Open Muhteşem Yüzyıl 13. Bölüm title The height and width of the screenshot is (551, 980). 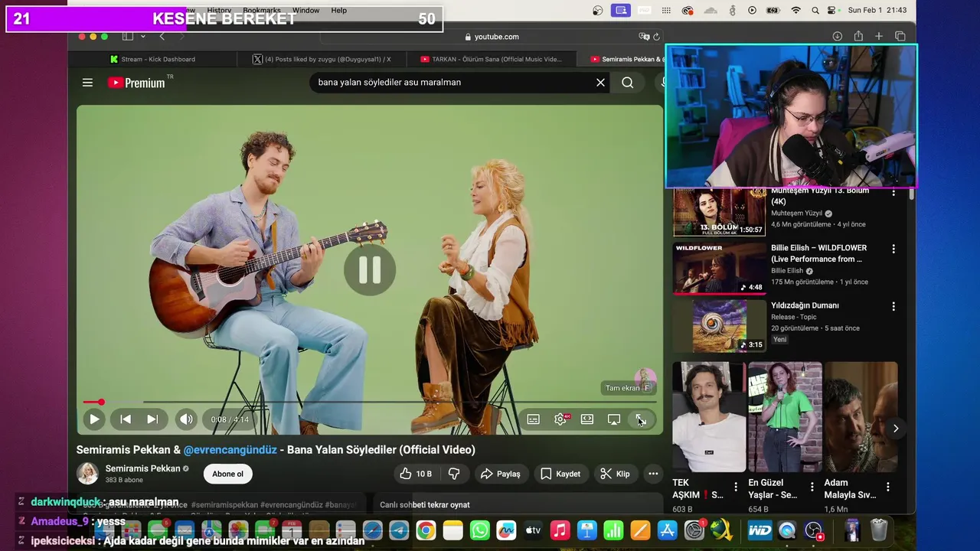point(820,196)
